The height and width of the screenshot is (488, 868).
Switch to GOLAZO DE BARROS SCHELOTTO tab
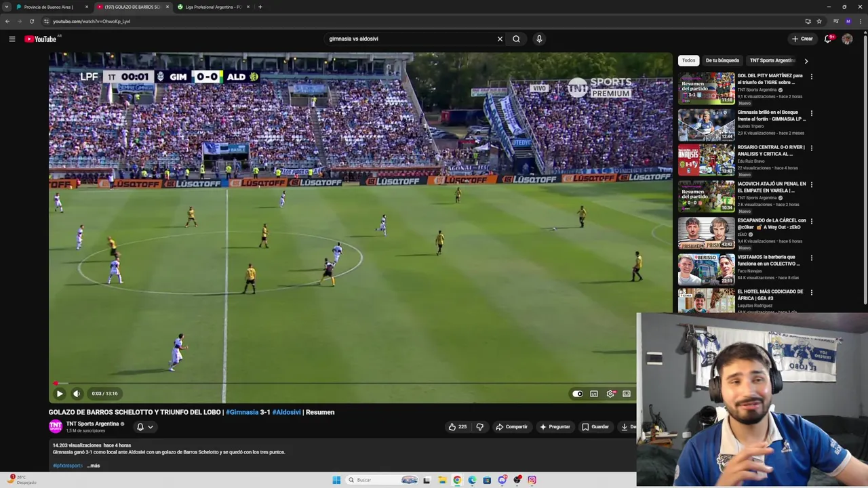[132, 7]
